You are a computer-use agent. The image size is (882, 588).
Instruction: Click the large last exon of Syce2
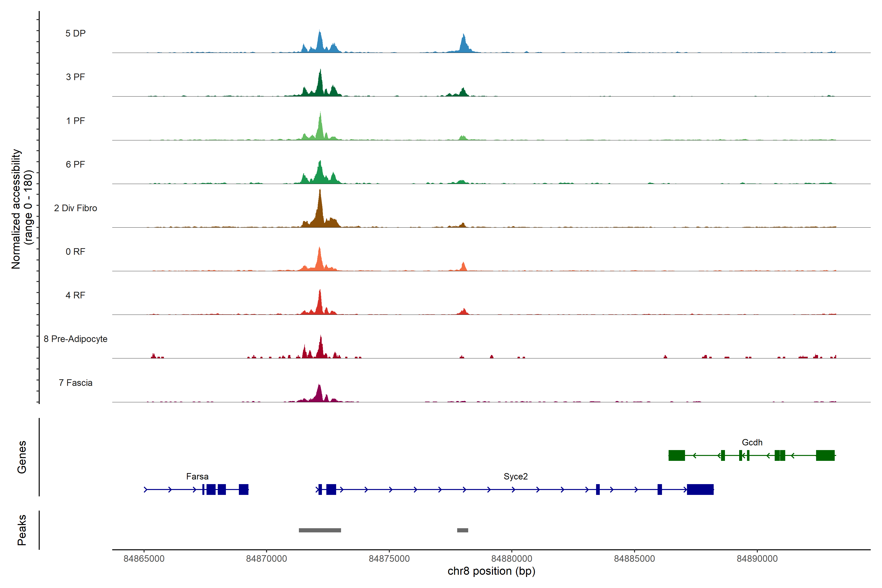click(700, 490)
